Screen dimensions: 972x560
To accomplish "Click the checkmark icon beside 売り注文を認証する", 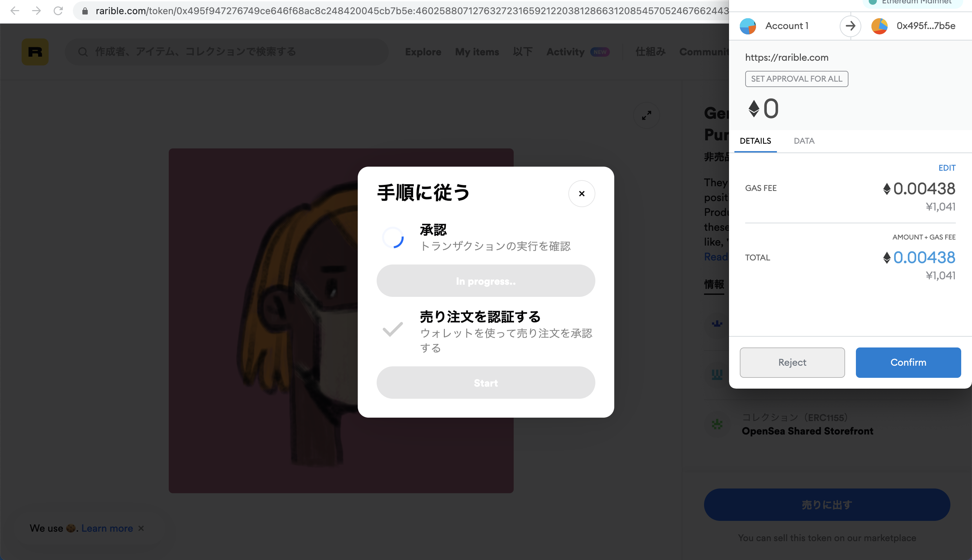I will coord(393,329).
